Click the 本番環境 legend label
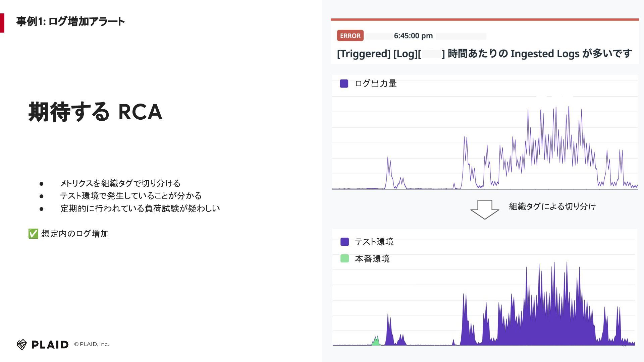644x362 pixels. point(372,259)
